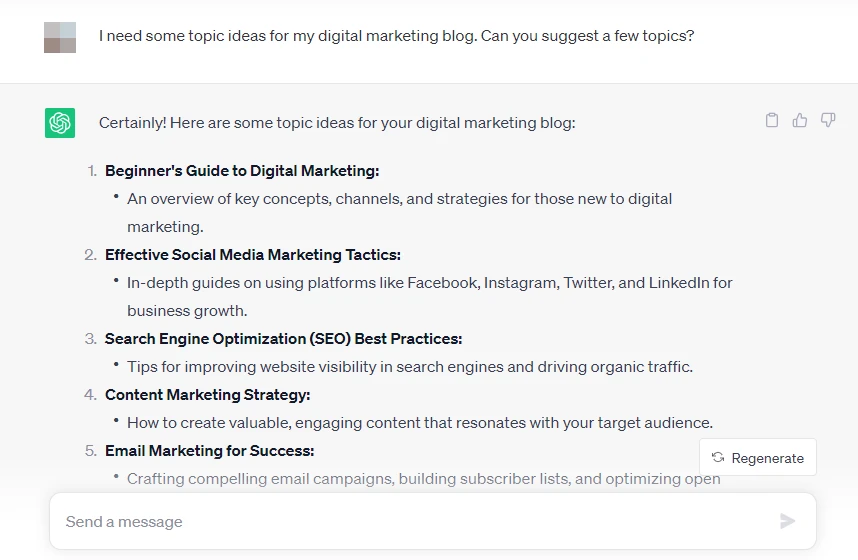Click the 'An overview of key concepts' bullet
Screen dimensions: 858x560
point(399,199)
